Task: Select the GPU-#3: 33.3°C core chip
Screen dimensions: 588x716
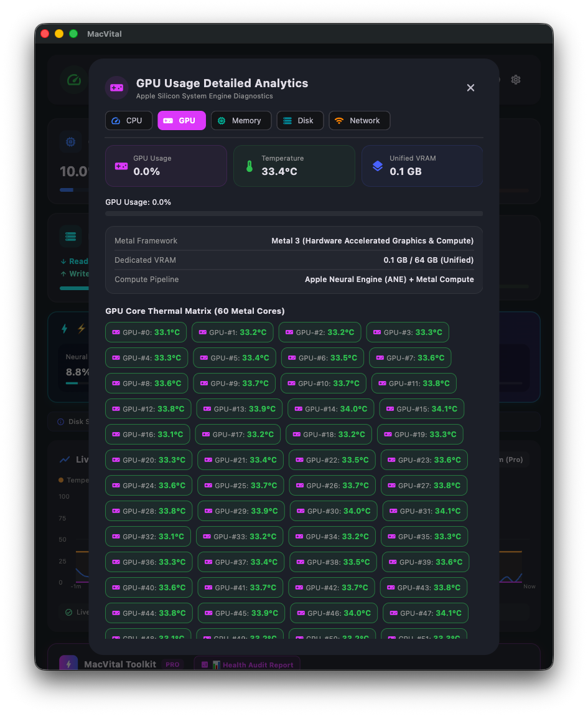Action: pos(408,332)
